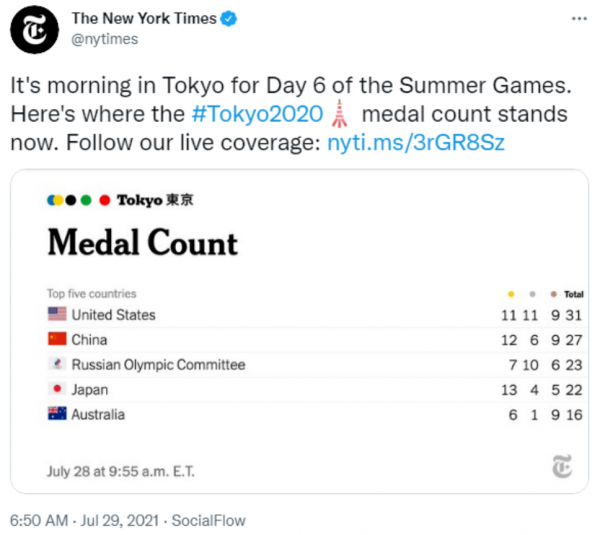Click the Olympic colored dots logo
This screenshot has width=600, height=535.
(x=79, y=200)
